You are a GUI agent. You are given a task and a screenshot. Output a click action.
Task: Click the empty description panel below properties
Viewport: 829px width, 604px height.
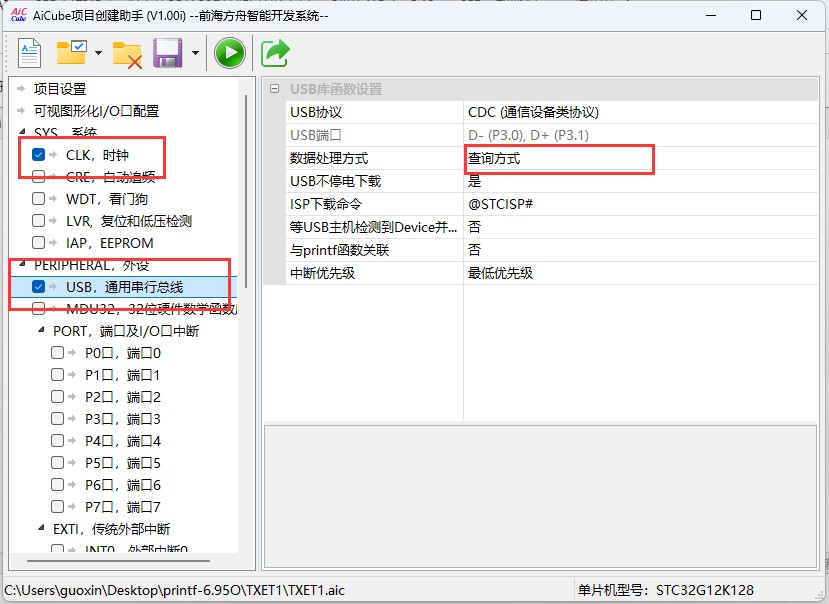pos(540,496)
